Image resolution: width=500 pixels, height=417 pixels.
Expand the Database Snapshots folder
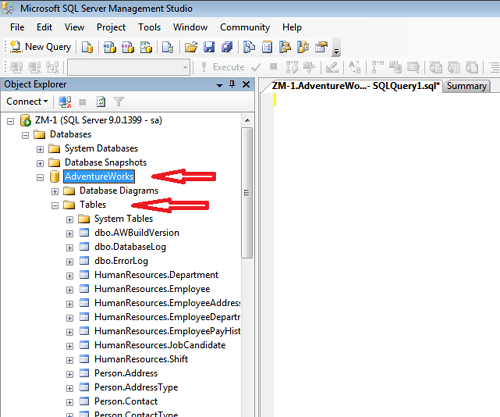point(40,163)
